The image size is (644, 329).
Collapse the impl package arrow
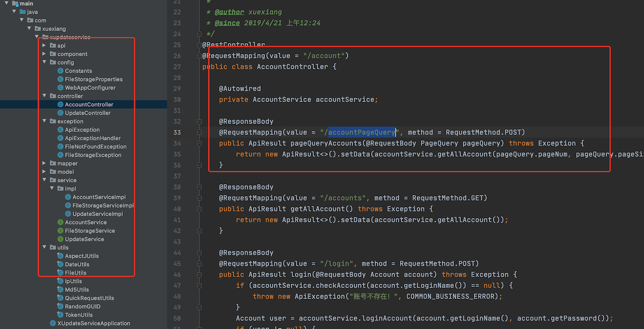click(x=52, y=189)
